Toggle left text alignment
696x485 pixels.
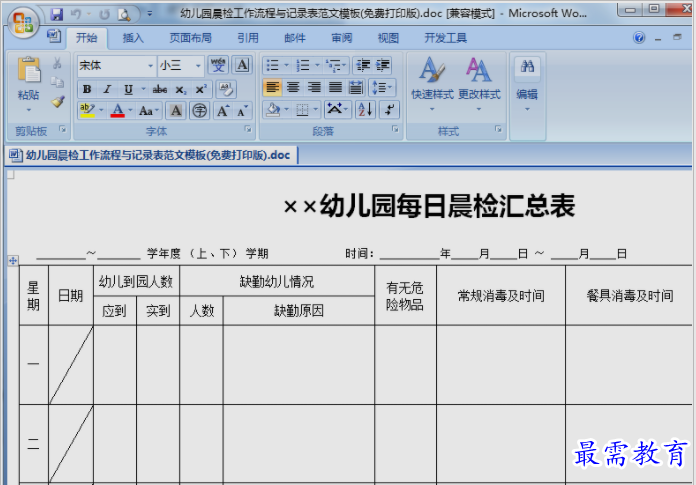point(273,88)
